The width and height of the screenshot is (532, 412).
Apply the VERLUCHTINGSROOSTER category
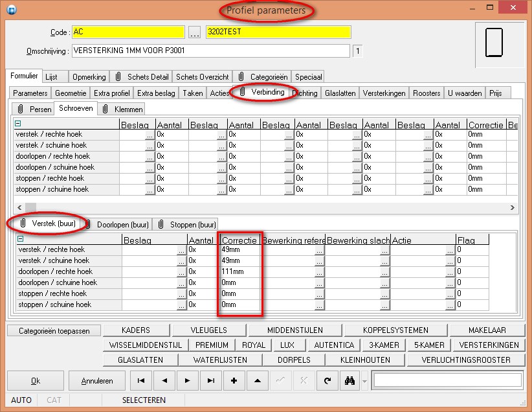pos(466,360)
